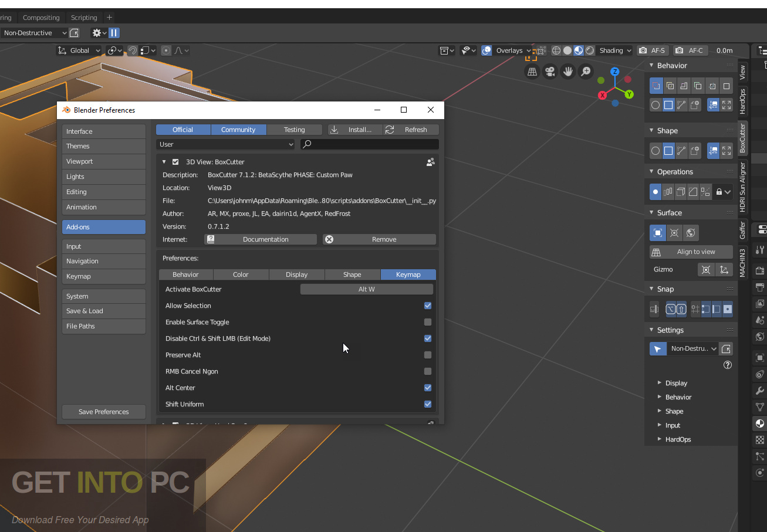Disable the BoxCutter add-on checkbox
The width and height of the screenshot is (767, 532).
point(175,162)
